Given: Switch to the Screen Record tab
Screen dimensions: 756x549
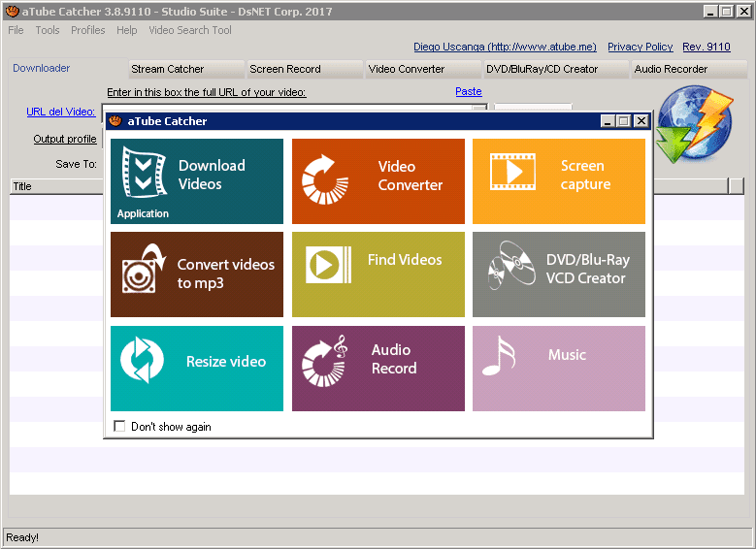Looking at the screenshot, I should pyautogui.click(x=305, y=69).
